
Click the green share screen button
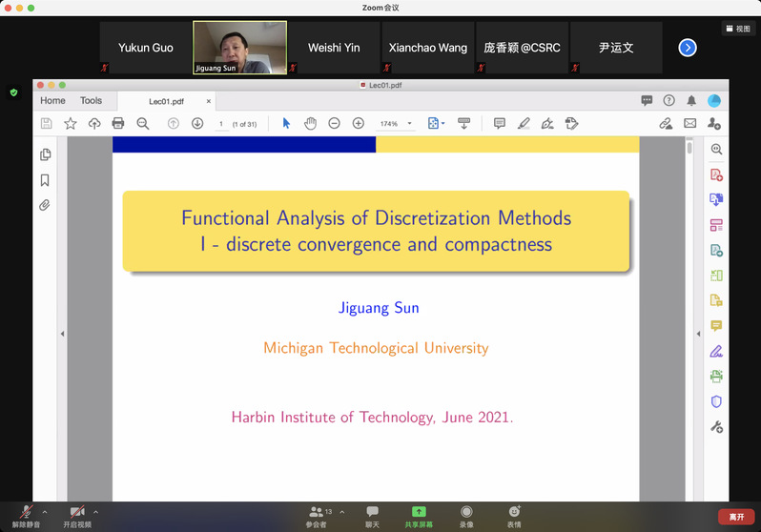(x=418, y=515)
